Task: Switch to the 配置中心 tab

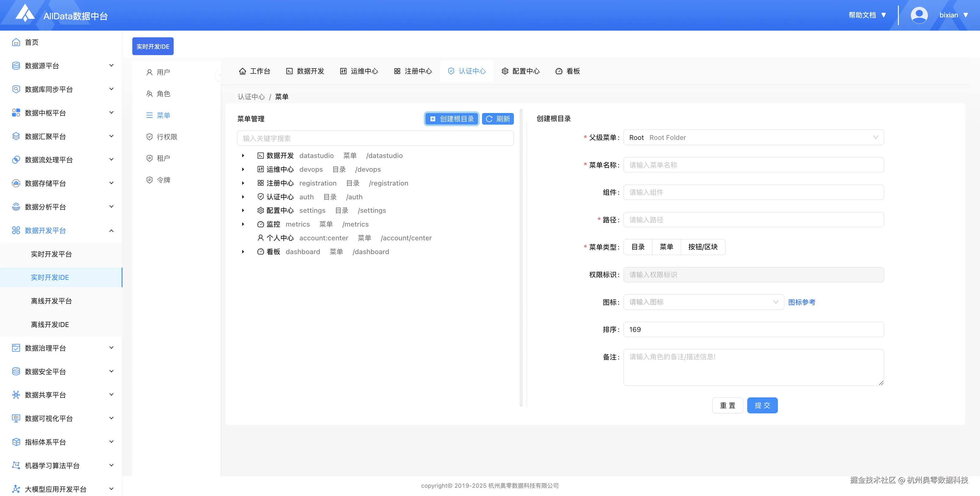Action: click(x=521, y=71)
